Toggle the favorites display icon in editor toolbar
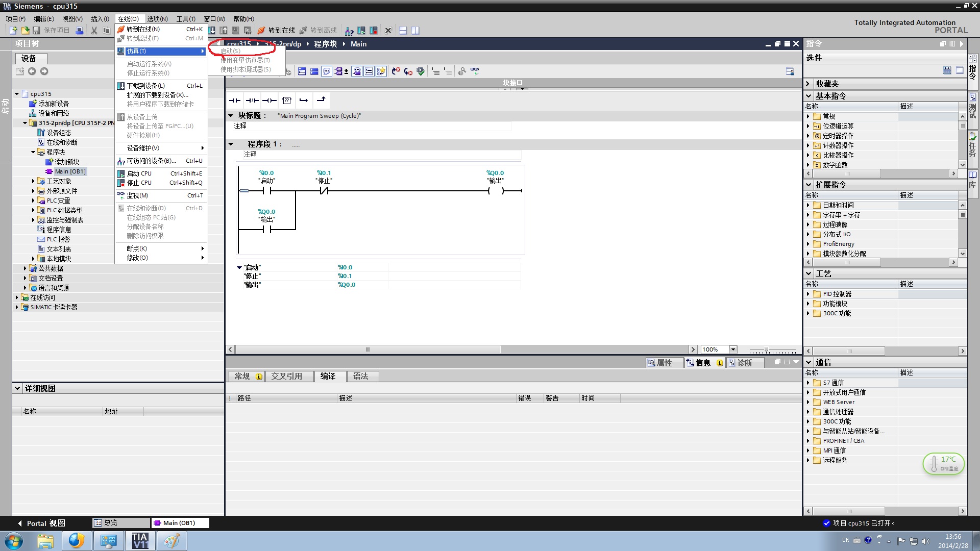Screen dimensions: 980x551 pyautogui.click(x=381, y=71)
